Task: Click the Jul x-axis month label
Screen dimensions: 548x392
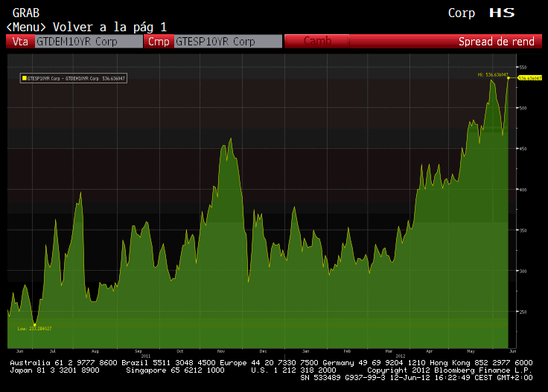Action: pyautogui.click(x=53, y=351)
